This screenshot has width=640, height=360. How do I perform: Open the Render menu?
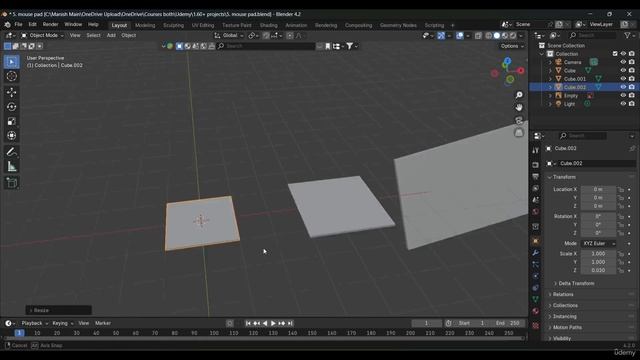pyautogui.click(x=50, y=24)
